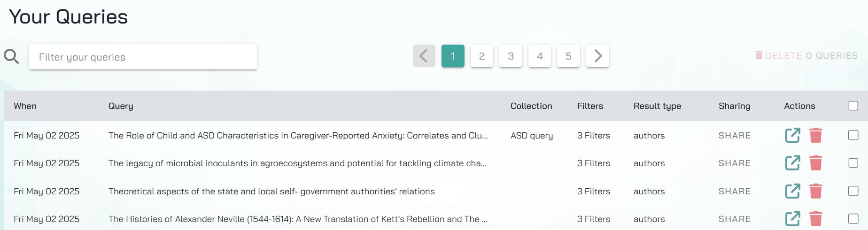Viewport: 868px width, 230px height.
Task: Open the Alexander Neville query
Action: [792, 219]
